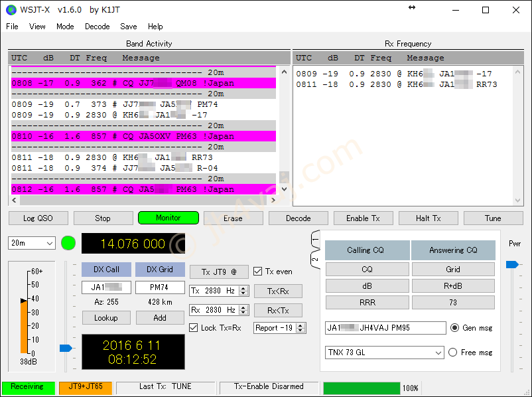The width and height of the screenshot is (532, 397).
Task: Select Band Activity 0811 RR73 row
Action: pos(143,157)
